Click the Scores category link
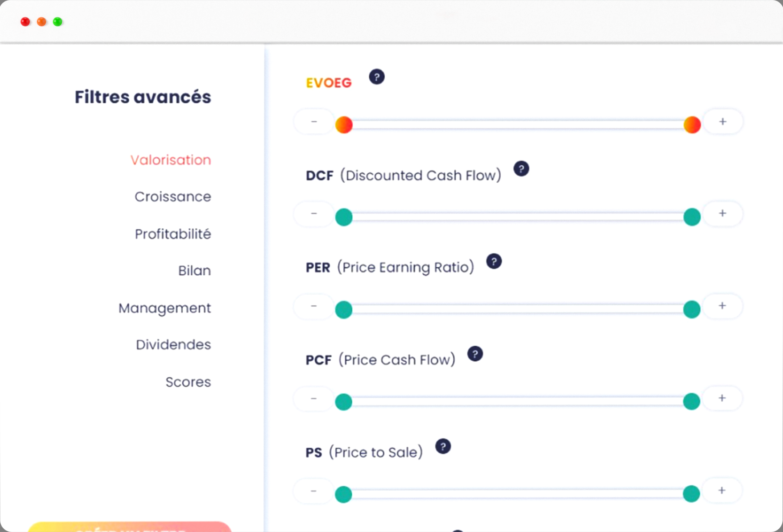This screenshot has width=783, height=532. click(188, 382)
